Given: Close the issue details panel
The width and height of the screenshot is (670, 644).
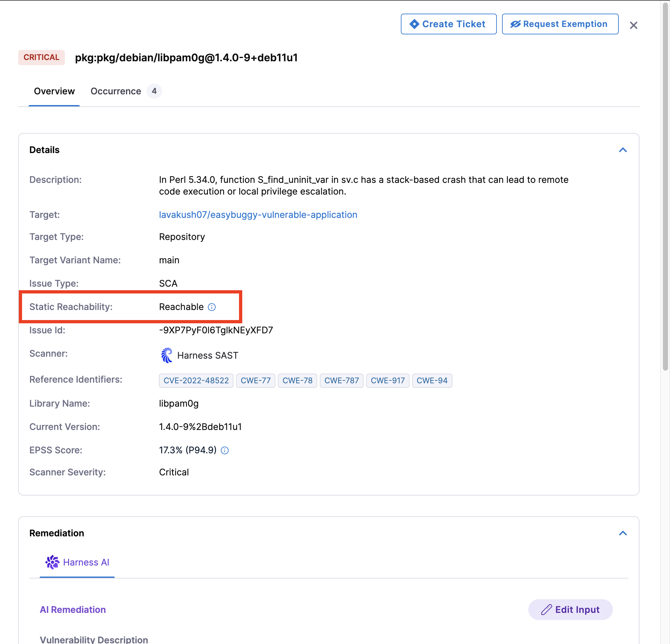Looking at the screenshot, I should (633, 25).
